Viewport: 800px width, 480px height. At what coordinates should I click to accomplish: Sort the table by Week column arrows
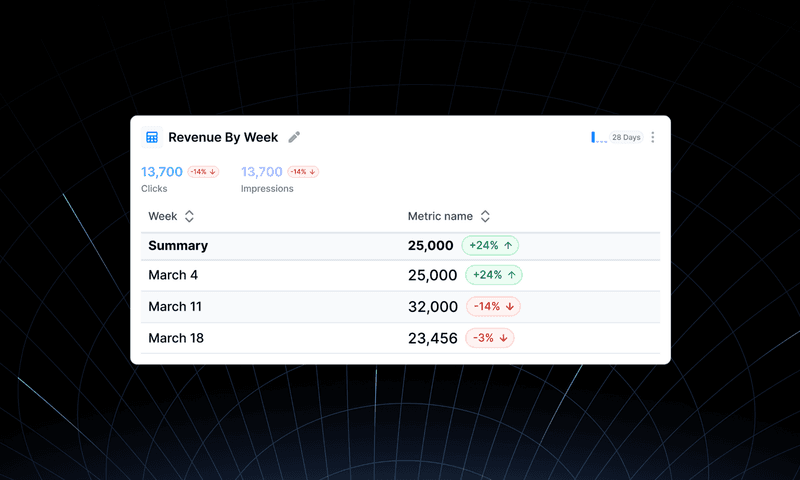pyautogui.click(x=189, y=216)
